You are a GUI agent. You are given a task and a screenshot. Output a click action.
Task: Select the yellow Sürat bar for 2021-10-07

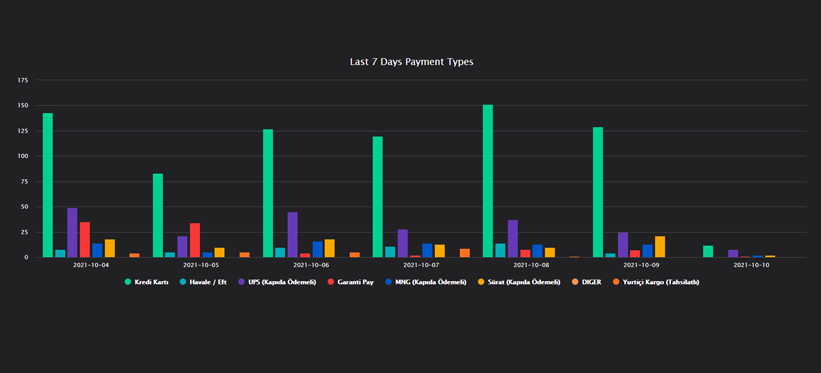(440, 251)
